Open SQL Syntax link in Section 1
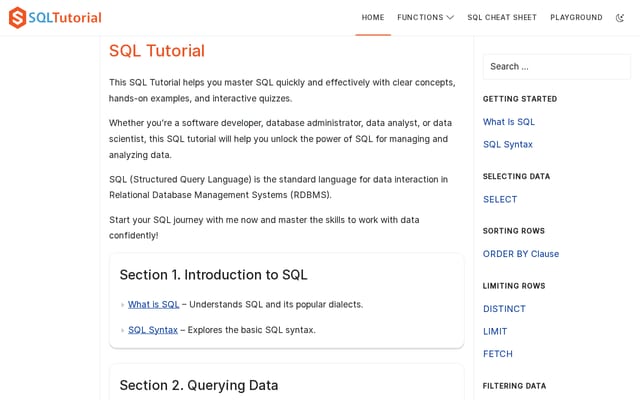This screenshot has width=640, height=400. pyautogui.click(x=153, y=330)
